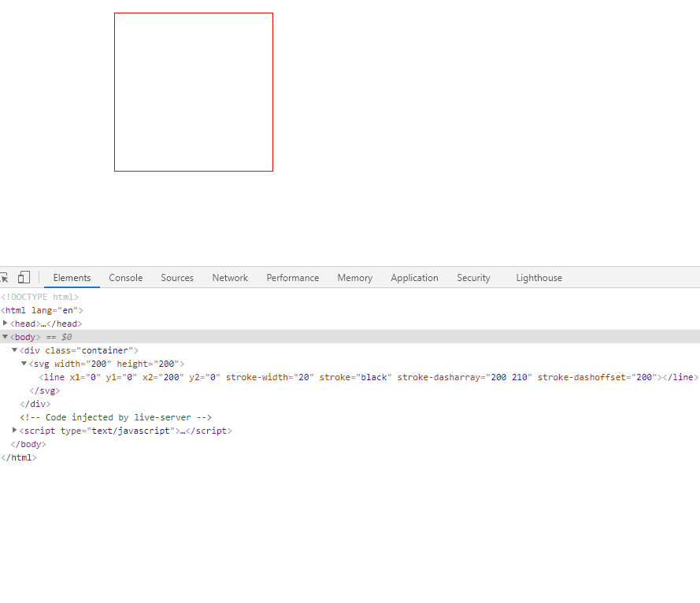Collapse the svg element node

[x=24, y=364]
